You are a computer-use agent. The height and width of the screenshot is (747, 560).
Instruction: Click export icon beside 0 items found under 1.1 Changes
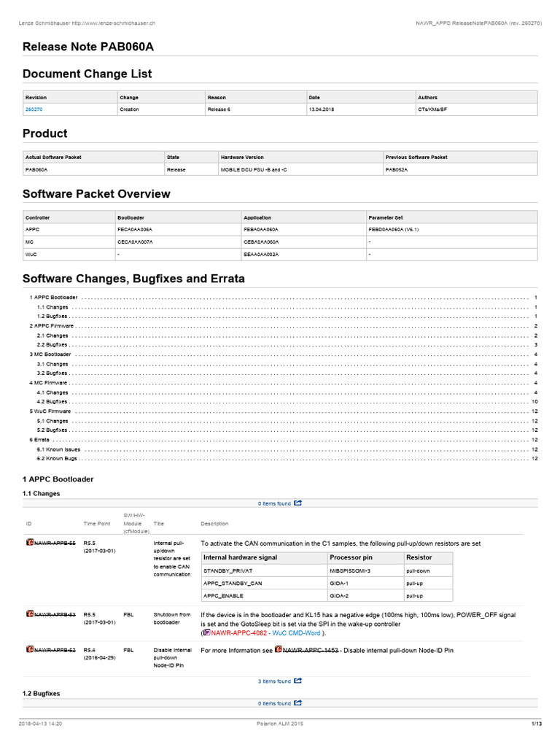coord(297,503)
